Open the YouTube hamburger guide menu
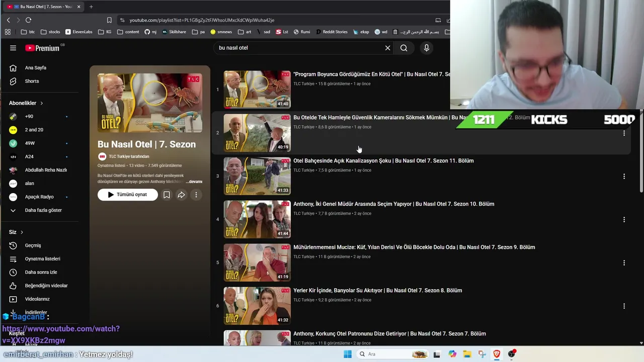Image resolution: width=644 pixels, height=362 pixels. coord(13,48)
